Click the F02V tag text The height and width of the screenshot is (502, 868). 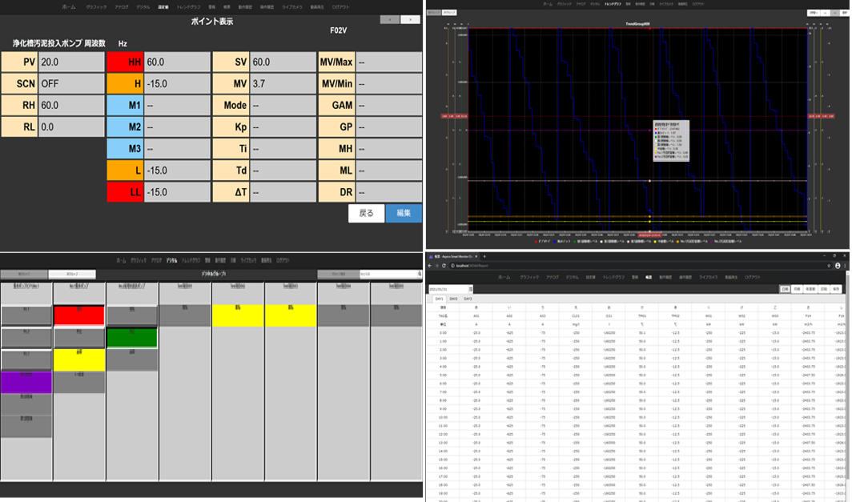click(x=338, y=30)
